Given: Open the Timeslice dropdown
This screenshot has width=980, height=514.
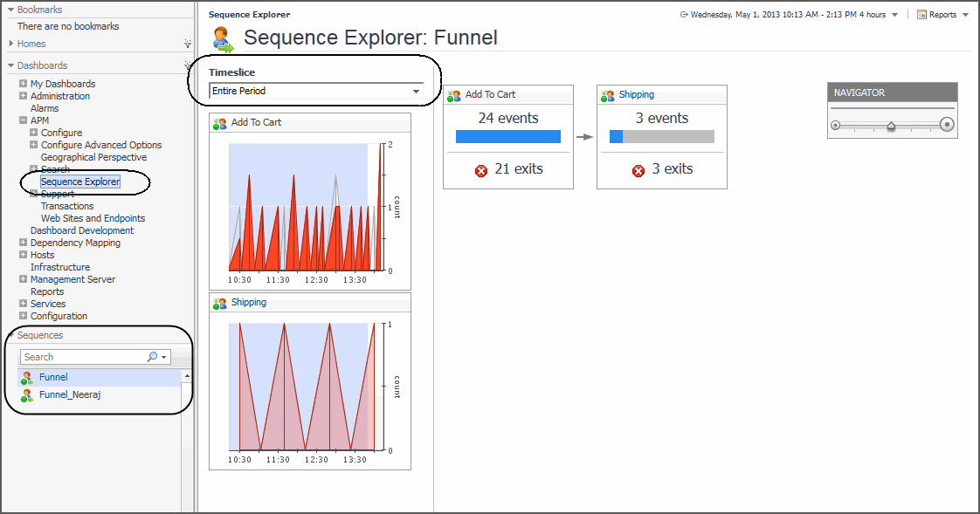Looking at the screenshot, I should [416, 92].
